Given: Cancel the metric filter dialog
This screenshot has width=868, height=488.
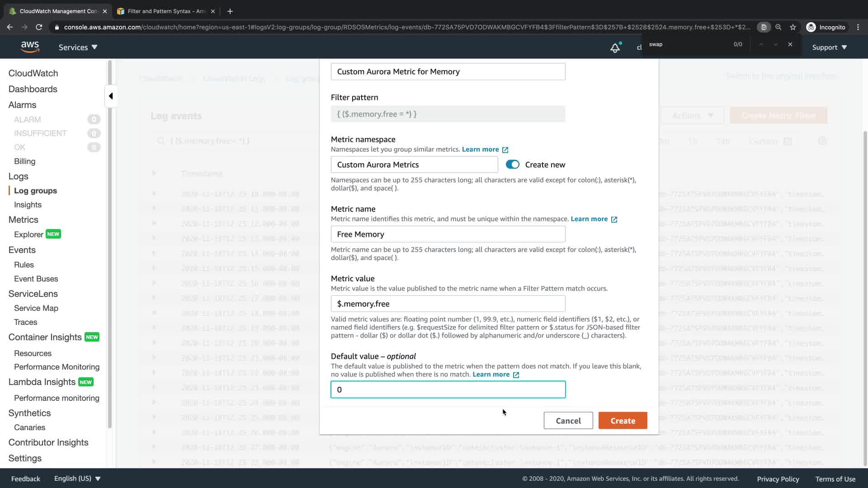Looking at the screenshot, I should click(x=568, y=421).
